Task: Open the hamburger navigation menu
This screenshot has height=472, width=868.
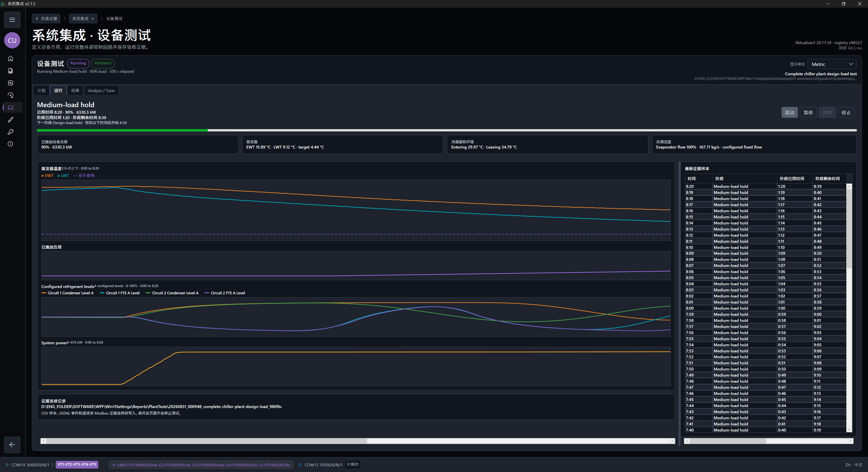Action: (x=12, y=19)
